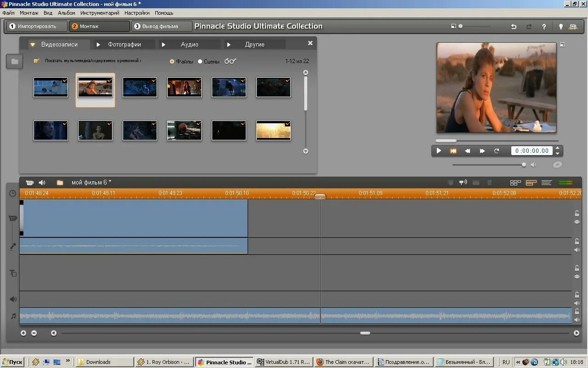This screenshot has width=588, height=368.
Task: Switch to timeline view icon
Action: tap(531, 183)
